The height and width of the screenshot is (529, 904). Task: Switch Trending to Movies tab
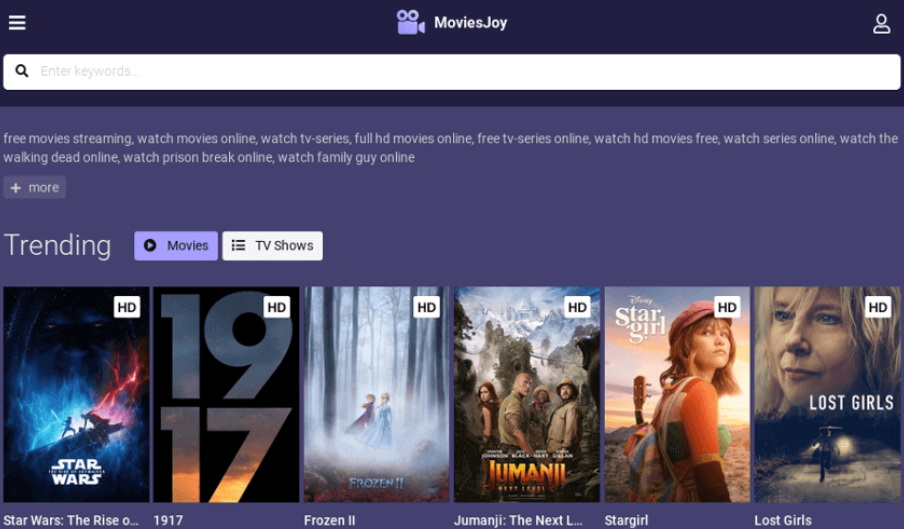click(176, 245)
